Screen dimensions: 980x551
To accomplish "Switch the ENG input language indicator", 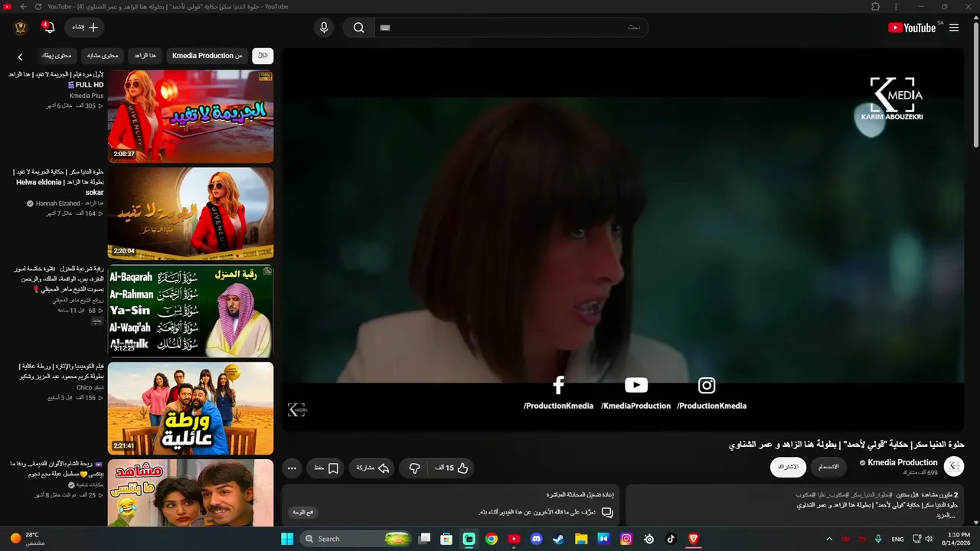I will click(898, 539).
